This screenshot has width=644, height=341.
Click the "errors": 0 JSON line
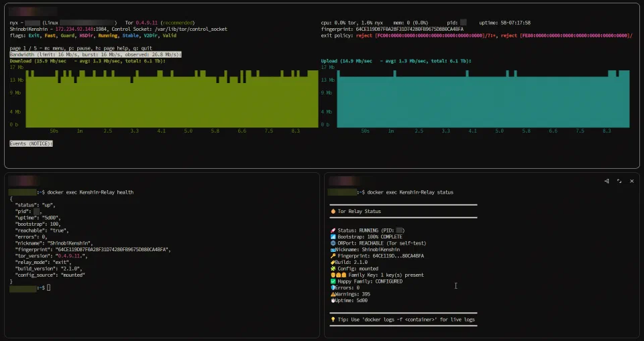click(32, 236)
